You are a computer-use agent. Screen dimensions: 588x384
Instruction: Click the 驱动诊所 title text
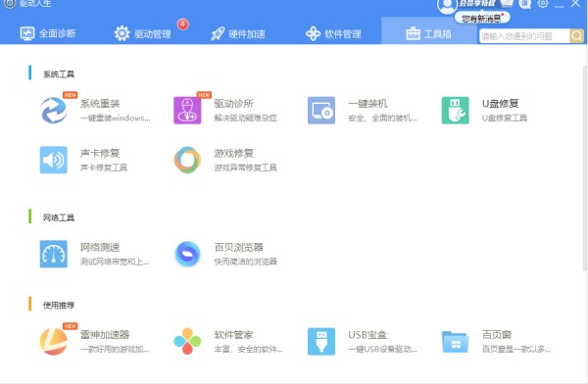coord(233,104)
